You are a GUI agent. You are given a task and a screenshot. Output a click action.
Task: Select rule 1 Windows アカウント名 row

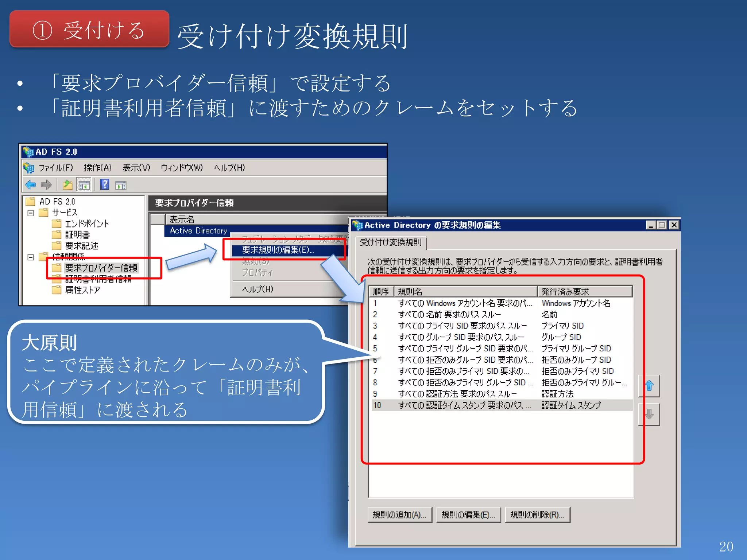(x=502, y=303)
